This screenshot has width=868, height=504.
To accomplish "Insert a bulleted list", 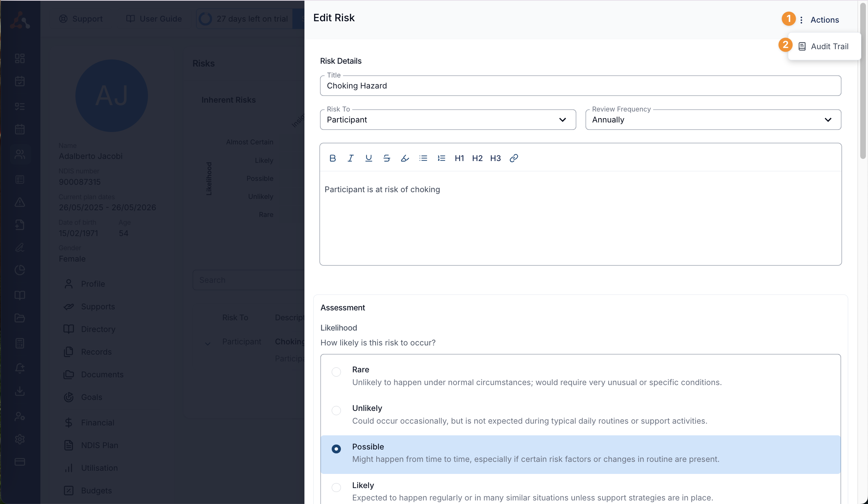I will coord(423,158).
